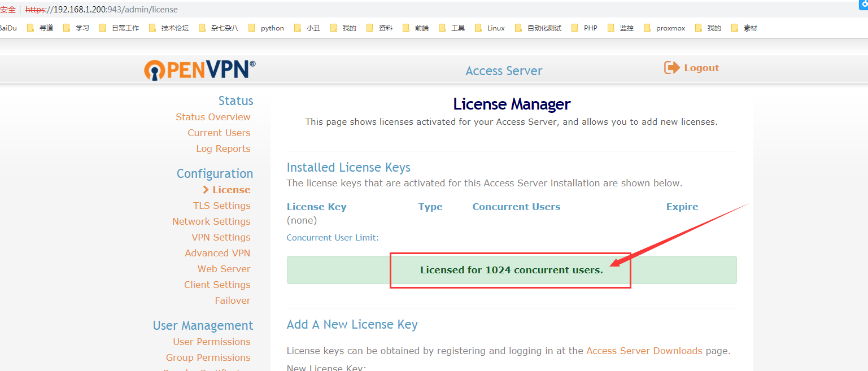
Task: Open the User Permissions page
Action: (x=212, y=342)
